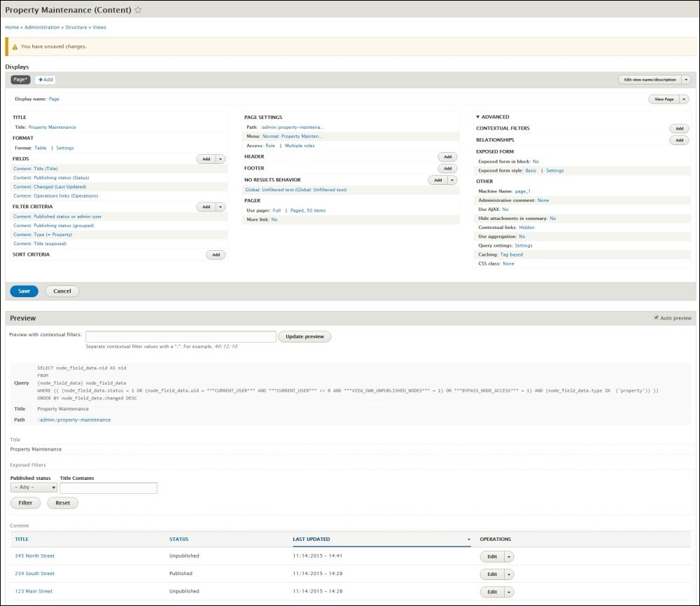700x606 pixels.
Task: Select the Page display tab
Action: click(x=20, y=80)
